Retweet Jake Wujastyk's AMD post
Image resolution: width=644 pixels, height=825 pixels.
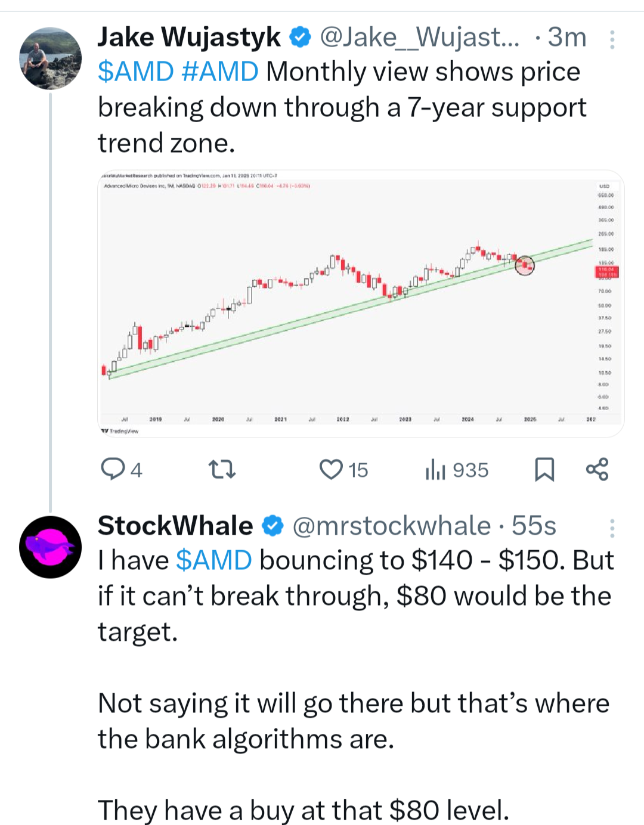point(223,470)
